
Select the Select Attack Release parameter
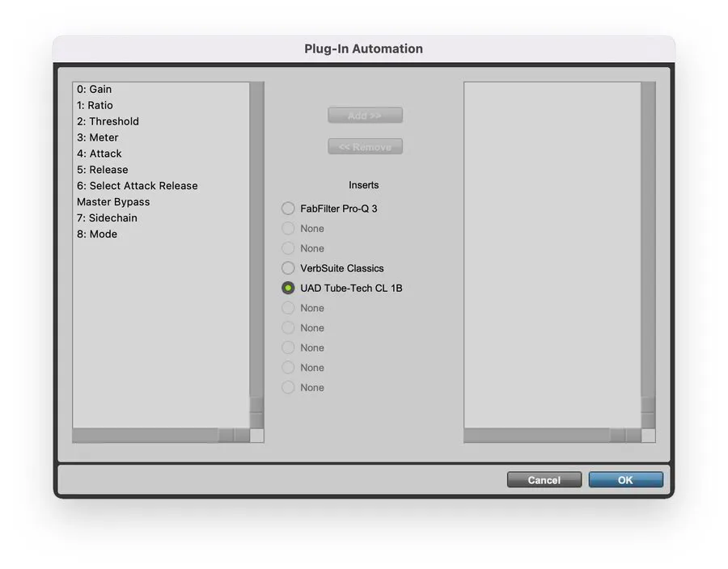(137, 185)
